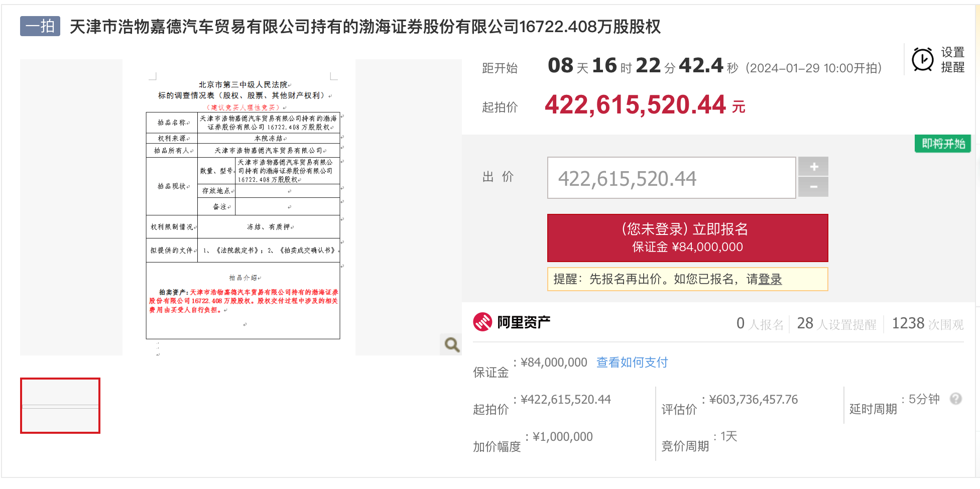The image size is (980, 489).
Task: Click the 即将开始 status tag
Action: 943,144
